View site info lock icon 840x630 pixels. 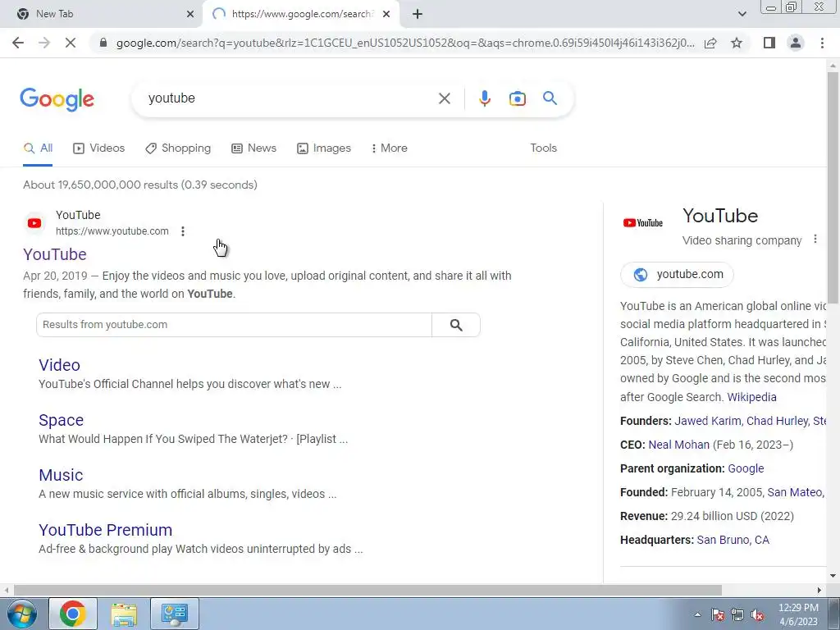point(103,43)
